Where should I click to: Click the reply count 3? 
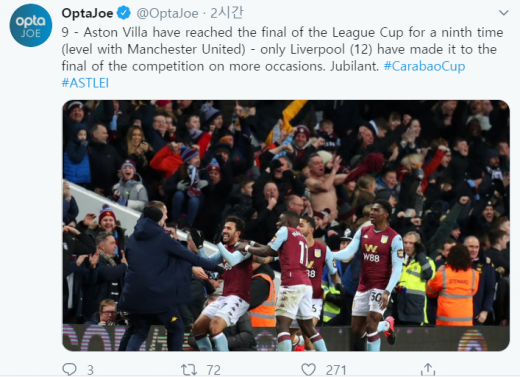coord(90,370)
